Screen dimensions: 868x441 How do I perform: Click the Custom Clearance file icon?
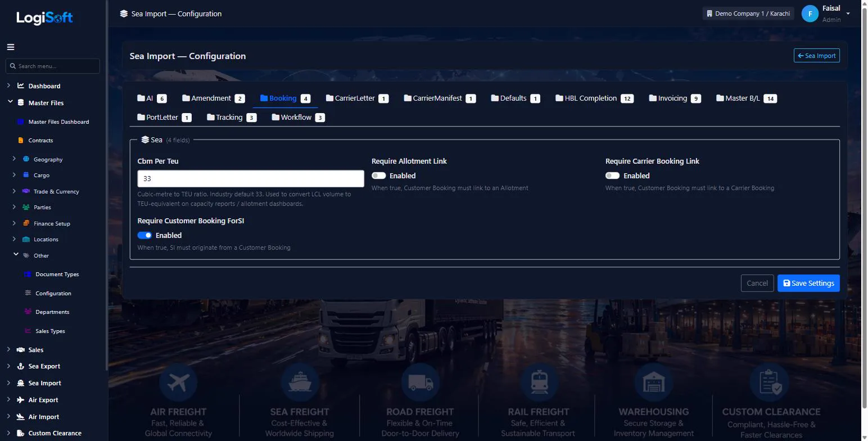[x=21, y=433]
